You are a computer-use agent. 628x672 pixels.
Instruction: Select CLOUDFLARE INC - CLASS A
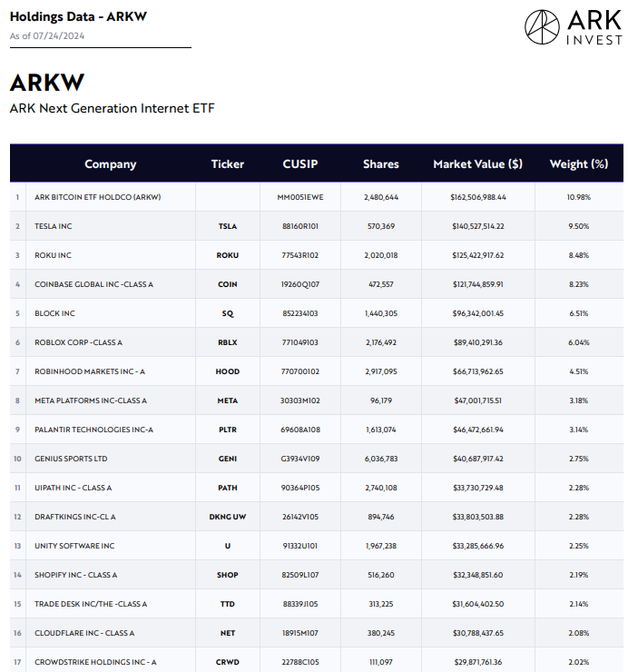(x=84, y=633)
